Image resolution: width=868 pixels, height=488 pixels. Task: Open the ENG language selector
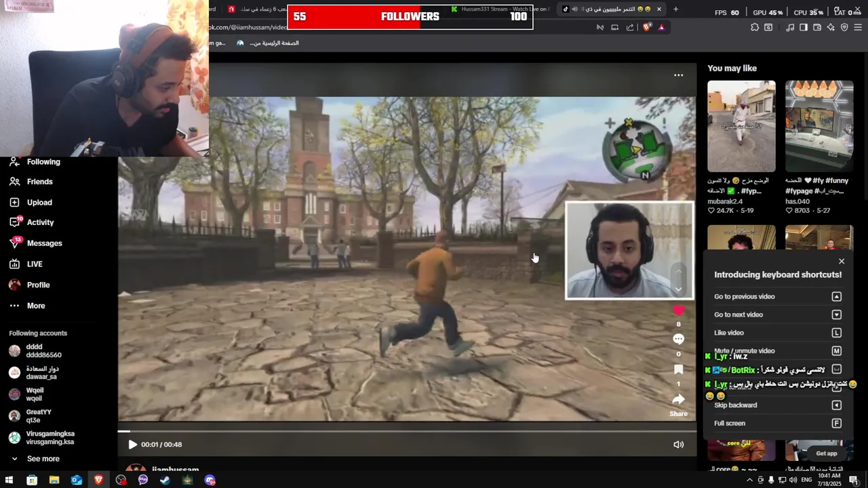coord(806,480)
